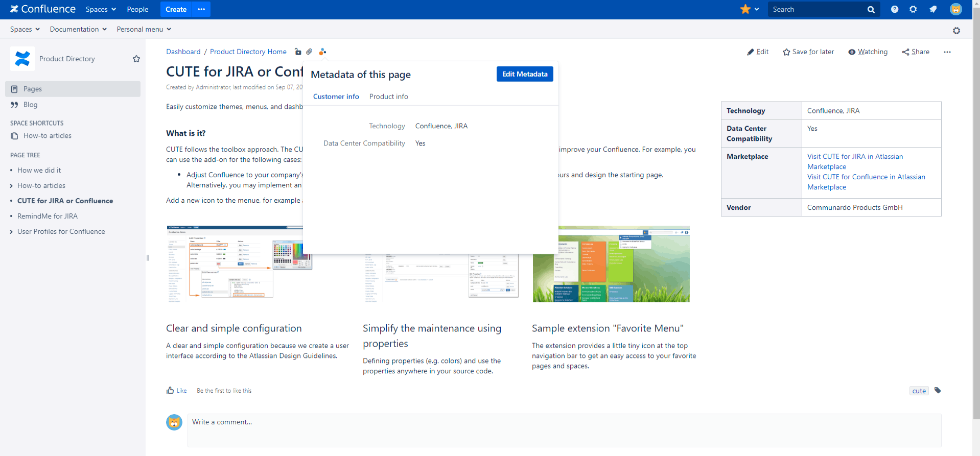This screenshot has height=456, width=980.
Task: Expand User Profiles for Confluence tree item
Action: point(11,232)
